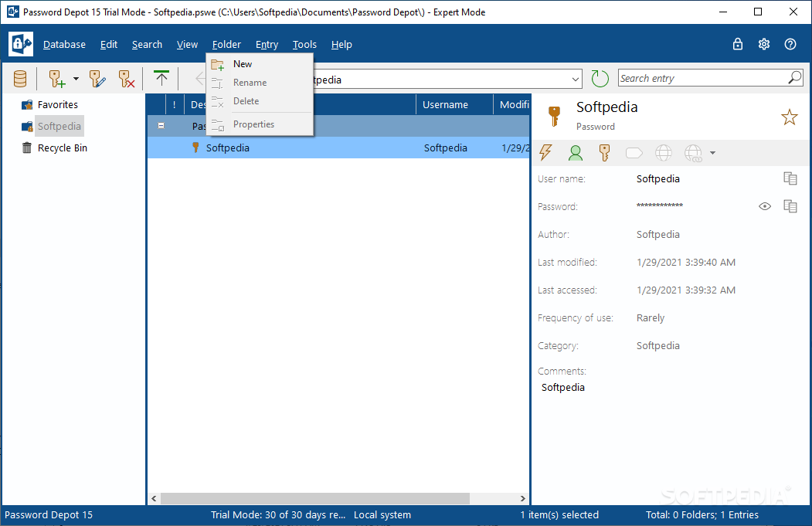Open the database manager toolbar icon

click(20, 79)
